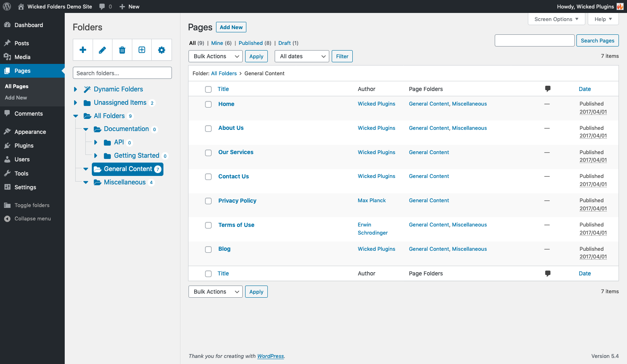Viewport: 627px width, 364px height.
Task: Open folder settings gear icon
Action: 161,50
